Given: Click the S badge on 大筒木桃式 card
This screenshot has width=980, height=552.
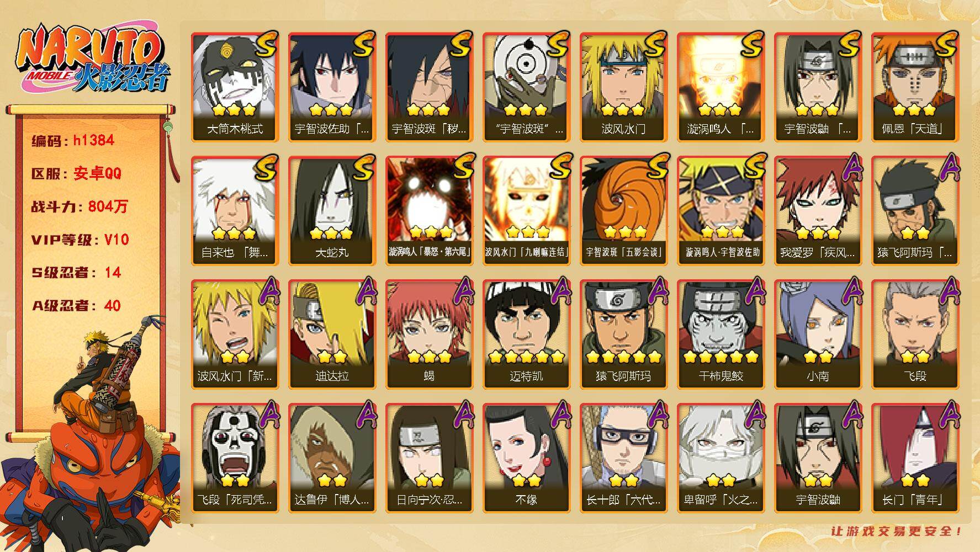Looking at the screenshot, I should pos(265,44).
